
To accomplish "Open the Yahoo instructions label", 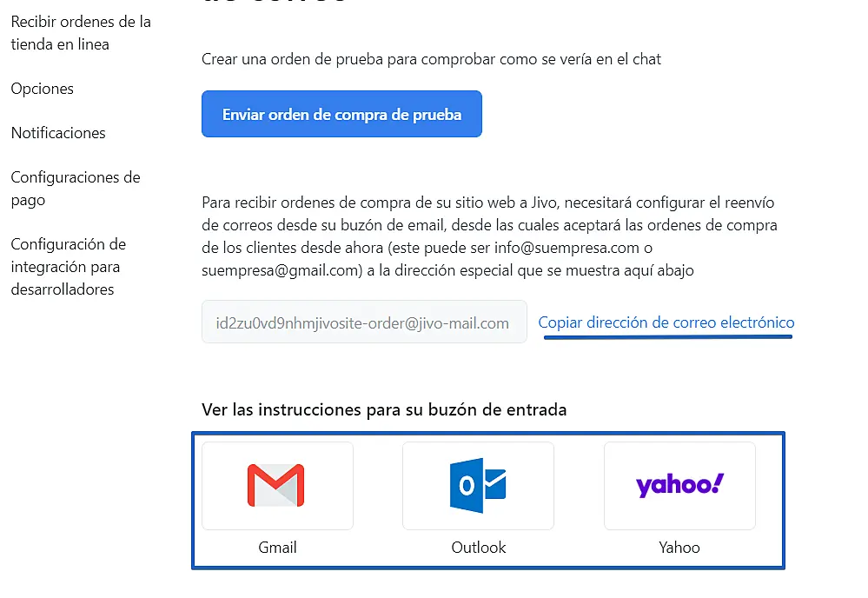I will 679,548.
